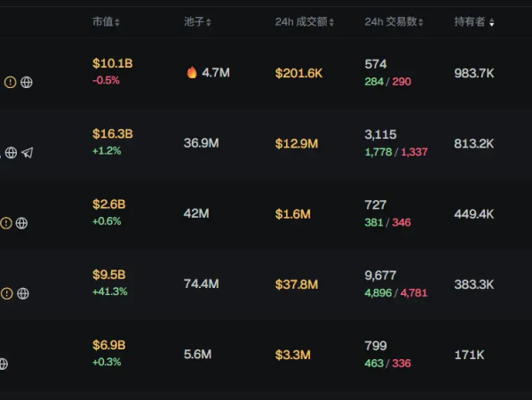The width and height of the screenshot is (532, 400).
Task: Click sell count 346
Action: click(x=401, y=223)
